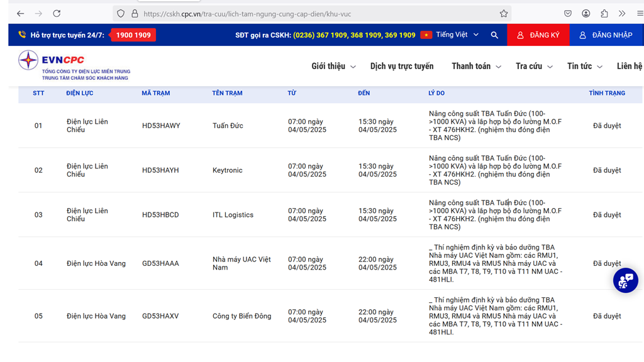644x362 pixels.
Task: Click the ĐĂNG NHẬP login button
Action: pyautogui.click(x=606, y=35)
